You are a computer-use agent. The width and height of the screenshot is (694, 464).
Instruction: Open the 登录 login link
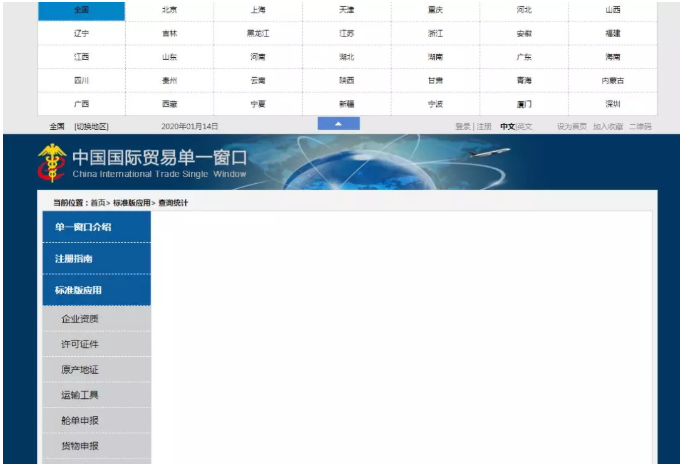463,127
